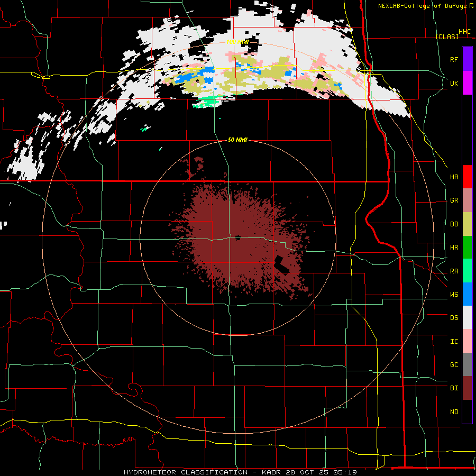Click the DS white legend swatch
Screen dimensions: 476x476
[467, 317]
